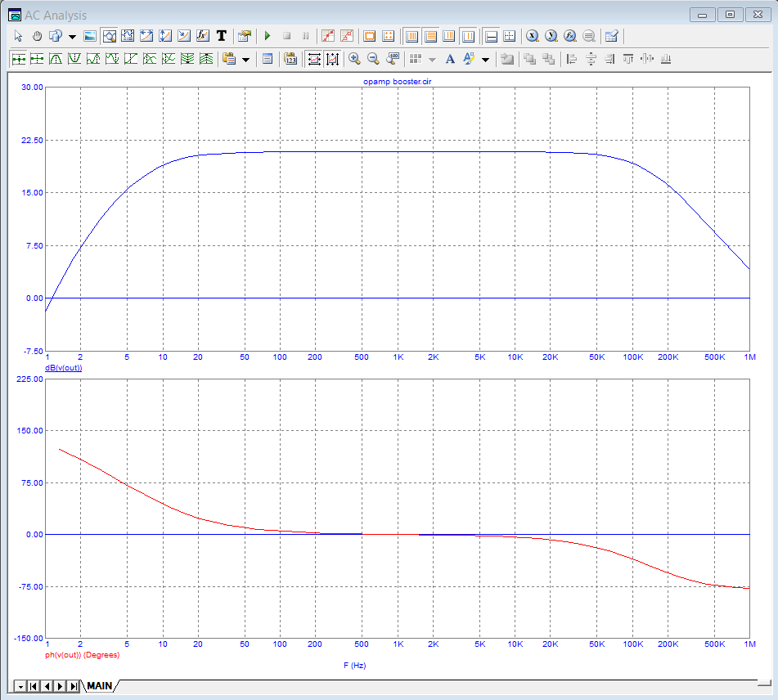Toggle the baseline horizontal line icon
The width and height of the screenshot is (778, 700).
pyautogui.click(x=491, y=36)
